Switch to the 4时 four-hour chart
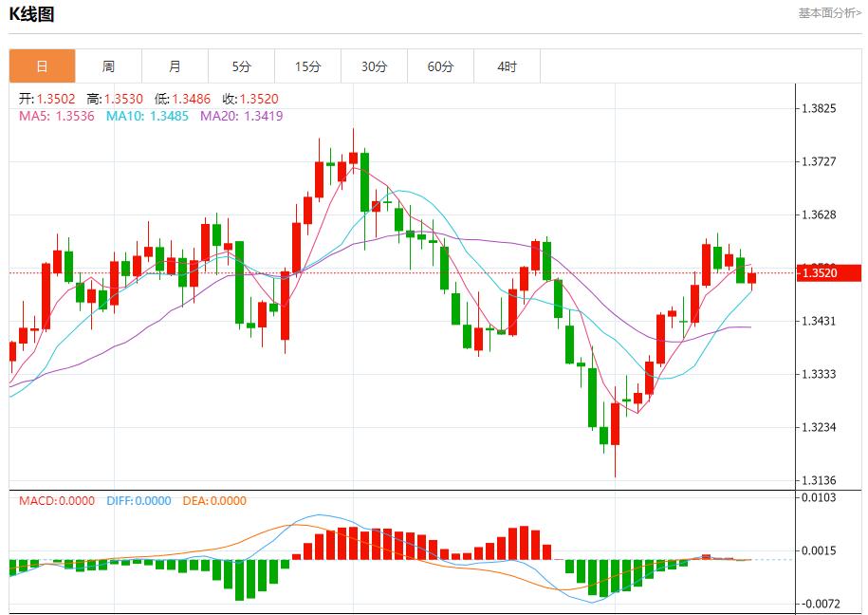 pyautogui.click(x=506, y=66)
